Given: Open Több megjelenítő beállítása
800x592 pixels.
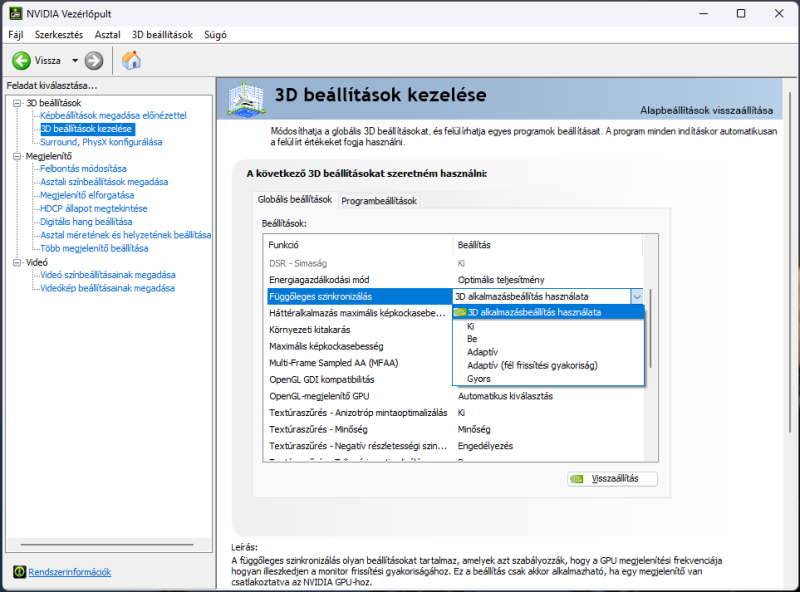Looking at the screenshot, I should (94, 248).
